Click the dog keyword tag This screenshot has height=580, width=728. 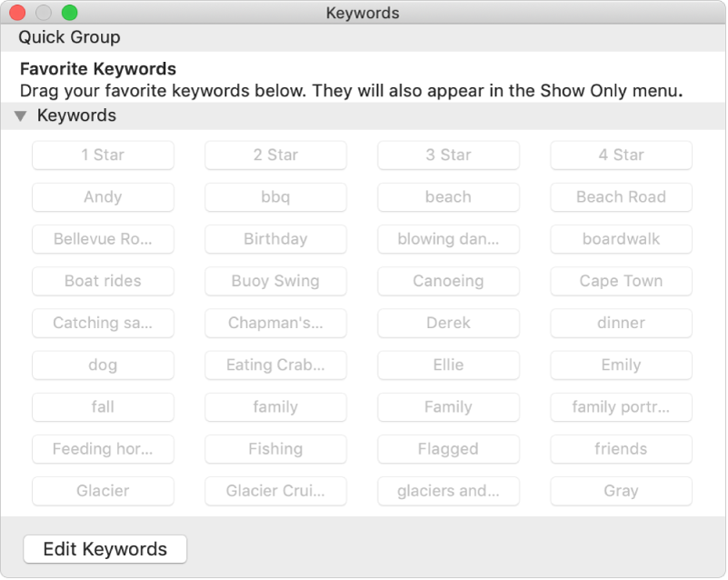click(103, 365)
